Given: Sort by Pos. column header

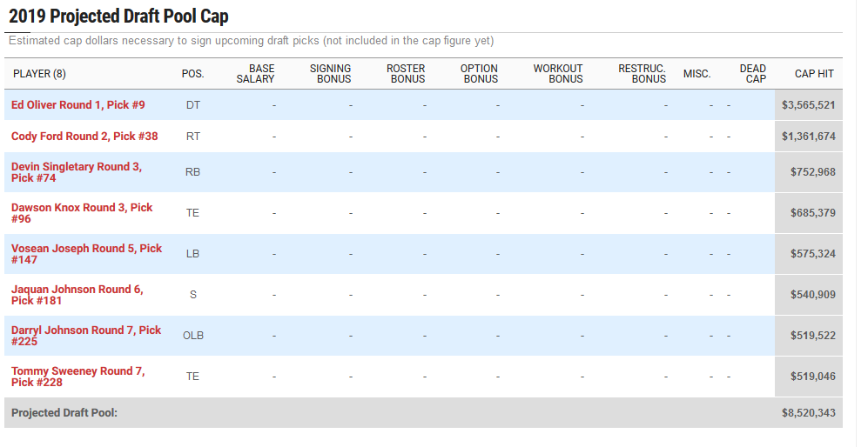Looking at the screenshot, I should [192, 74].
